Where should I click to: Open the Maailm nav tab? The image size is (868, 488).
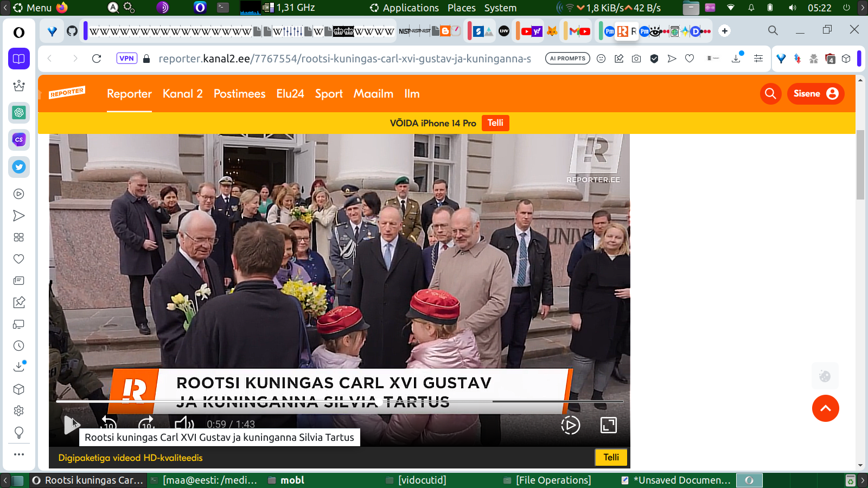coord(373,94)
